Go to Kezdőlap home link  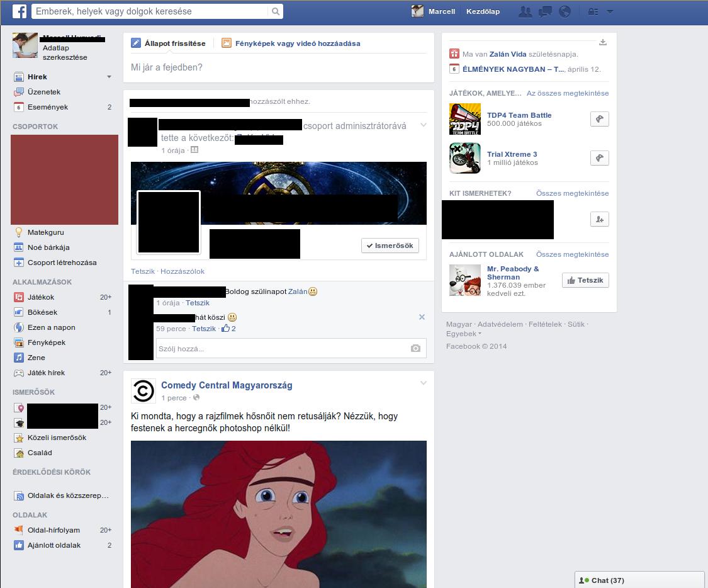coord(483,12)
